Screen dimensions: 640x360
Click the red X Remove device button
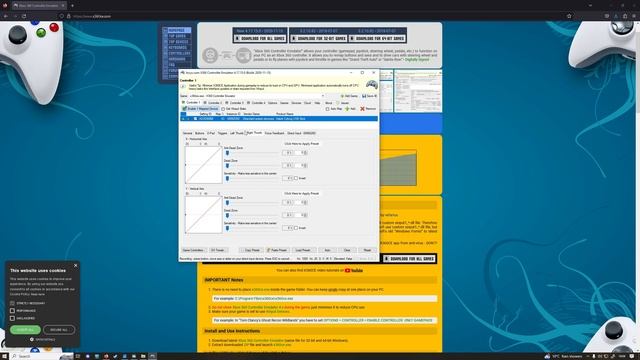point(368,109)
